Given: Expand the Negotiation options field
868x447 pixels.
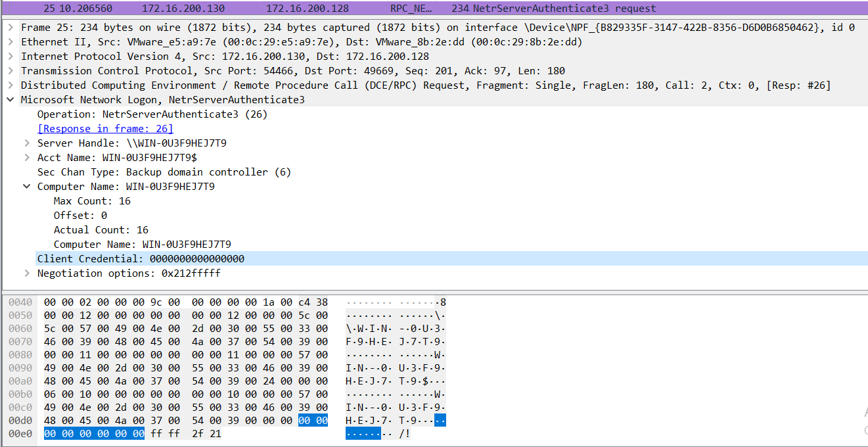Looking at the screenshot, I should click(27, 273).
